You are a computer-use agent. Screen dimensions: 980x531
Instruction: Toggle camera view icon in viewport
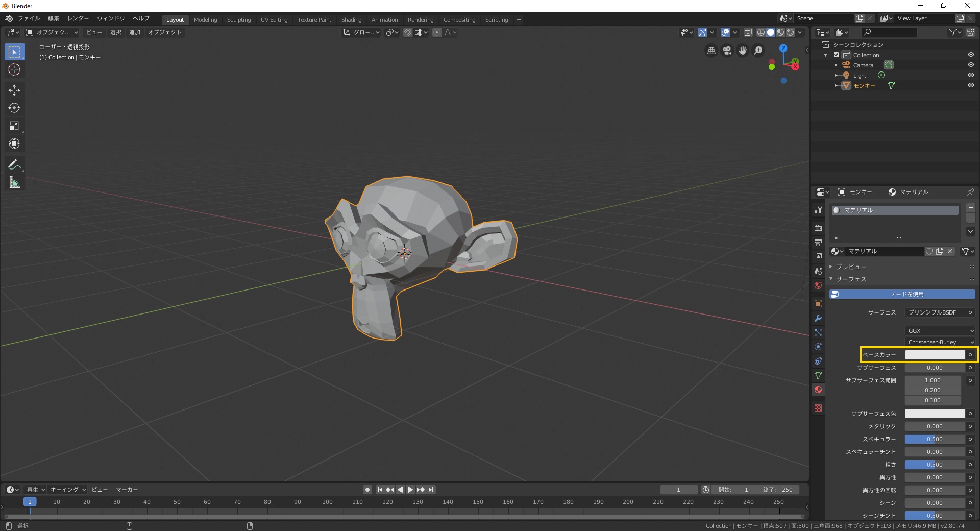pyautogui.click(x=727, y=51)
